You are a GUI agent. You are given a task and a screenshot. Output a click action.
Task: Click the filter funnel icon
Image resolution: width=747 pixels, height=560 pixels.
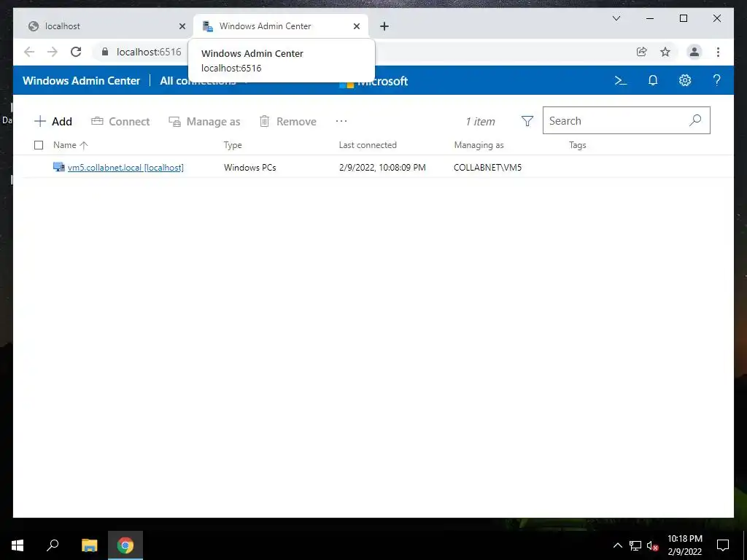[x=527, y=121]
